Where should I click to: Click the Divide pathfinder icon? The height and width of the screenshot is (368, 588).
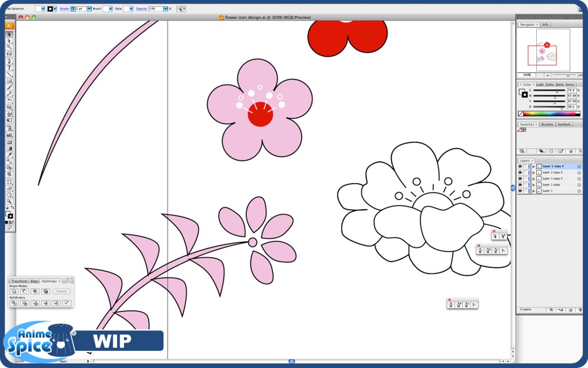[14, 303]
